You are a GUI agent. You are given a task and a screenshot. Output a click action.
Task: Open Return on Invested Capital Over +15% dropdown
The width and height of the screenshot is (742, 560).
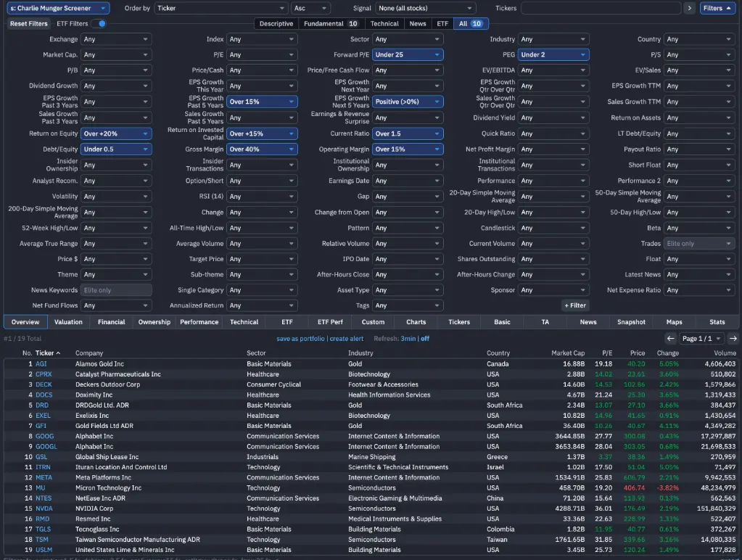click(262, 133)
